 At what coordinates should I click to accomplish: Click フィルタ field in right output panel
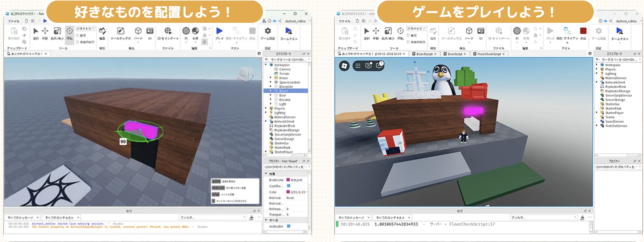coord(544,218)
